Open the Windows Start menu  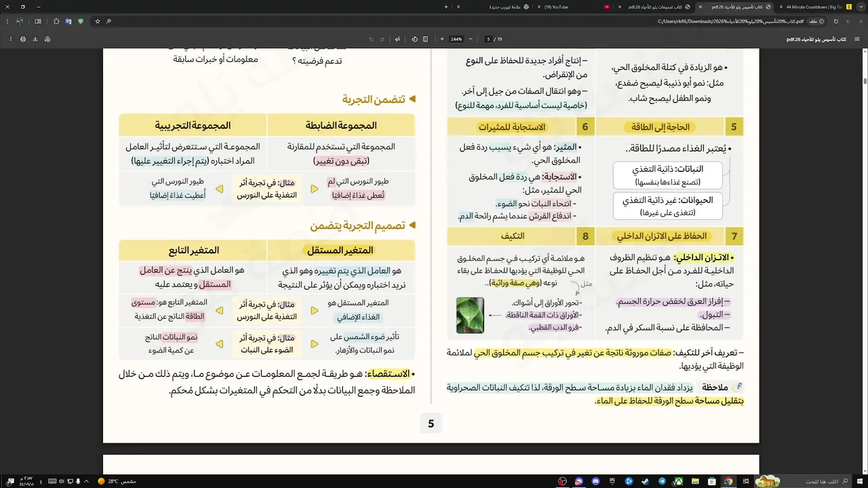click(x=859, y=481)
